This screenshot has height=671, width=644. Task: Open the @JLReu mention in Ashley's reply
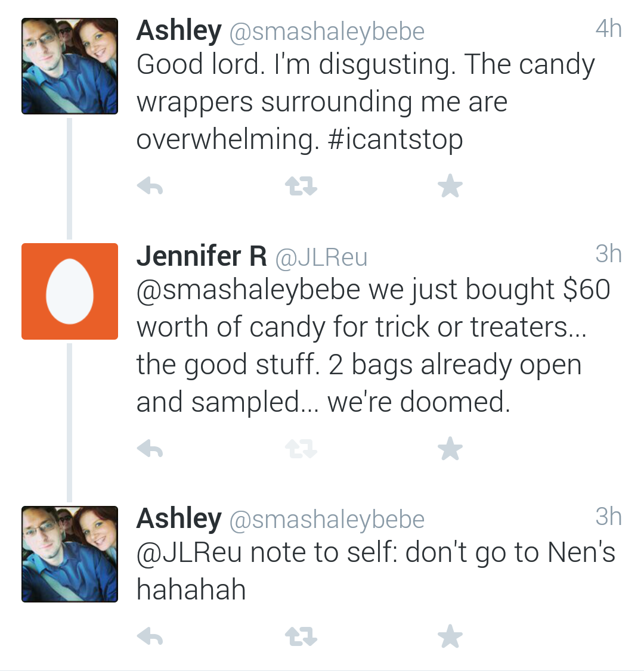pos(189,552)
